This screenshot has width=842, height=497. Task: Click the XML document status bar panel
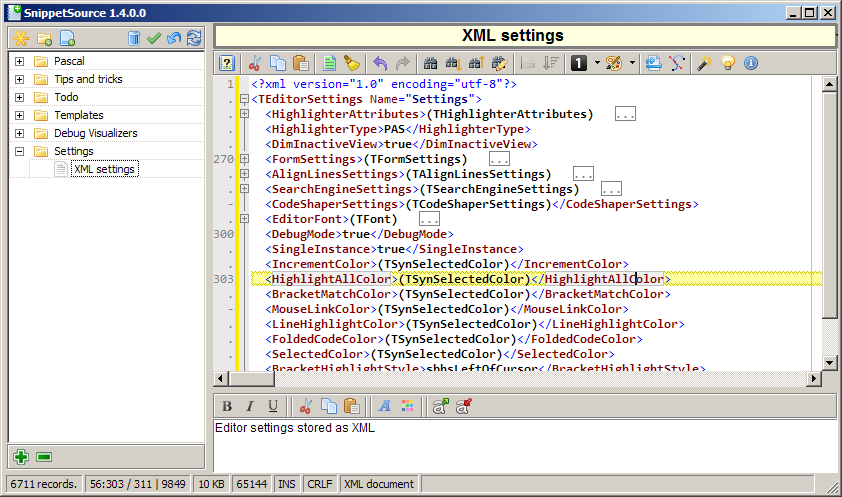pyautogui.click(x=379, y=484)
